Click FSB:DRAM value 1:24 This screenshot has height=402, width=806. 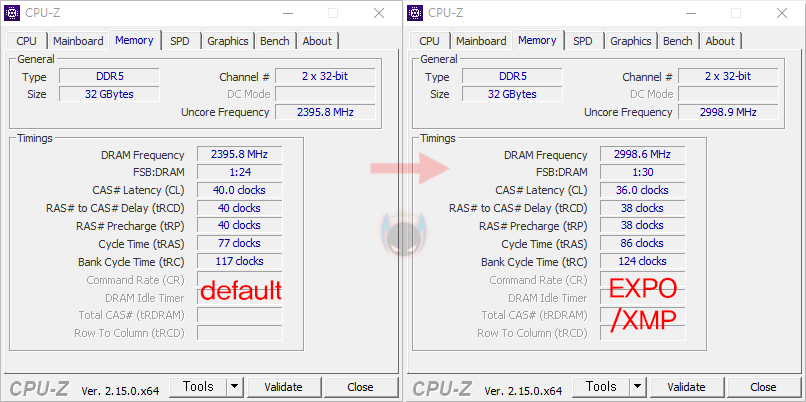(240, 172)
